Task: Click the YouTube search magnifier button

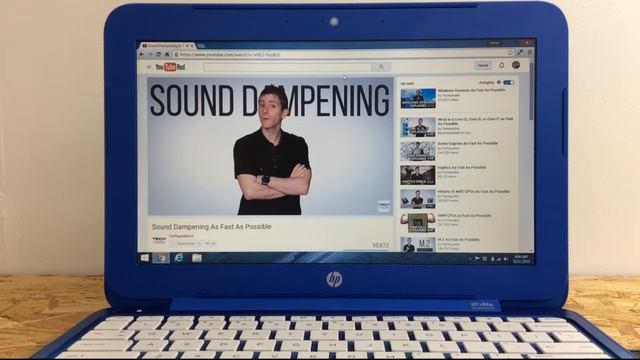Action: point(381,67)
